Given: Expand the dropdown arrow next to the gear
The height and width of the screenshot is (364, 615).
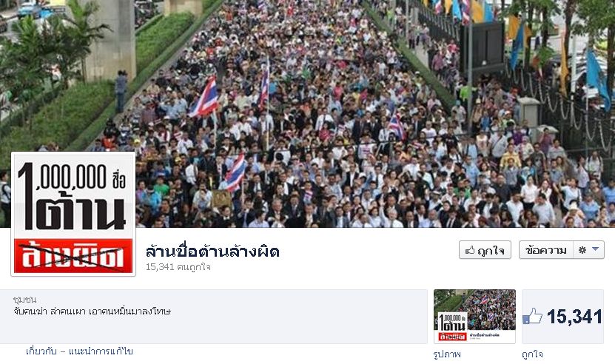Looking at the screenshot, I should (x=596, y=249).
